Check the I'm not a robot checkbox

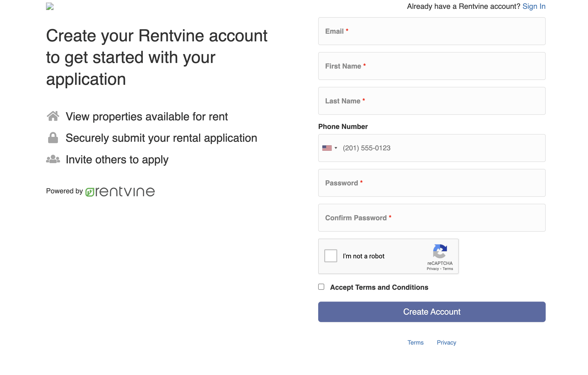coord(330,256)
